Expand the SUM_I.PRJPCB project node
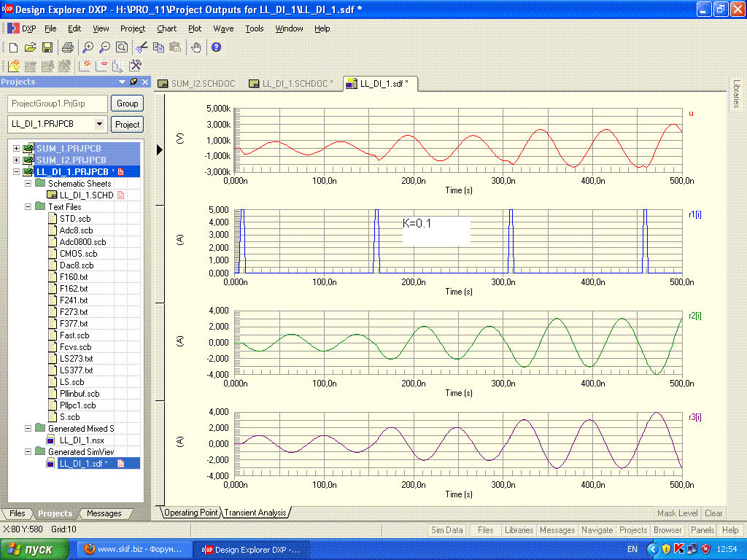 pyautogui.click(x=16, y=149)
